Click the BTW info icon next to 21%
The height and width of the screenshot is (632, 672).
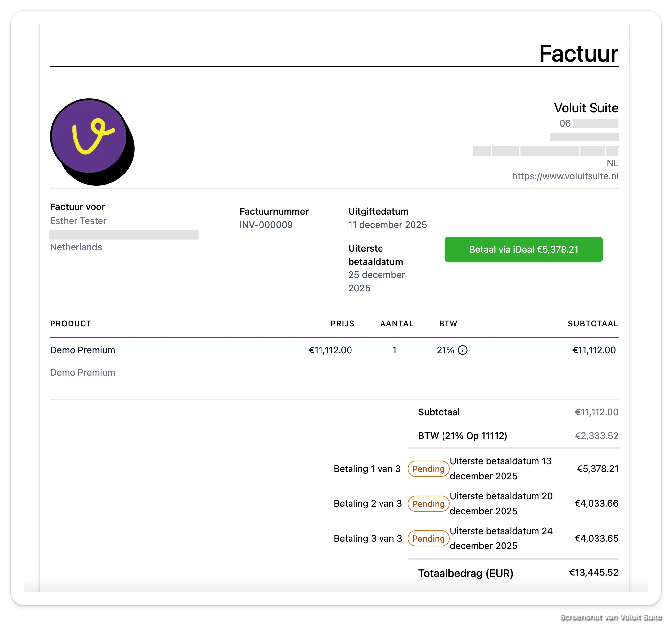click(462, 350)
